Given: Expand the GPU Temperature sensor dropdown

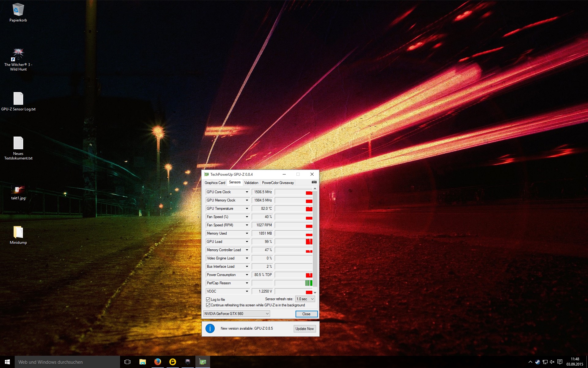Looking at the screenshot, I should (247, 209).
